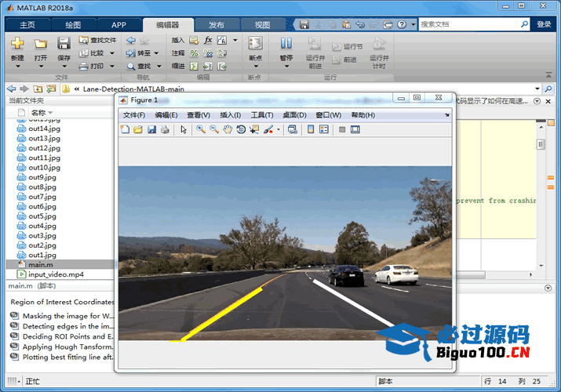Click the Find (查找) magnifier button
561x392 pixels.
(x=139, y=66)
